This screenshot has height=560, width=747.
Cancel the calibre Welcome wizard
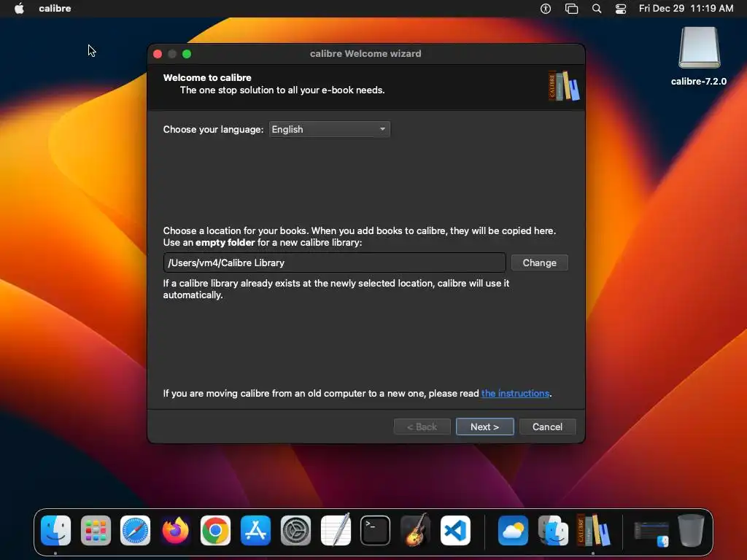click(x=547, y=427)
